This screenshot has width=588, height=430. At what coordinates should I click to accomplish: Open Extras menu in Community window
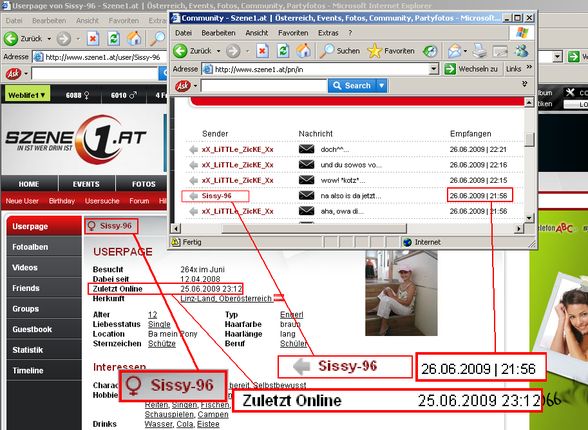328,33
